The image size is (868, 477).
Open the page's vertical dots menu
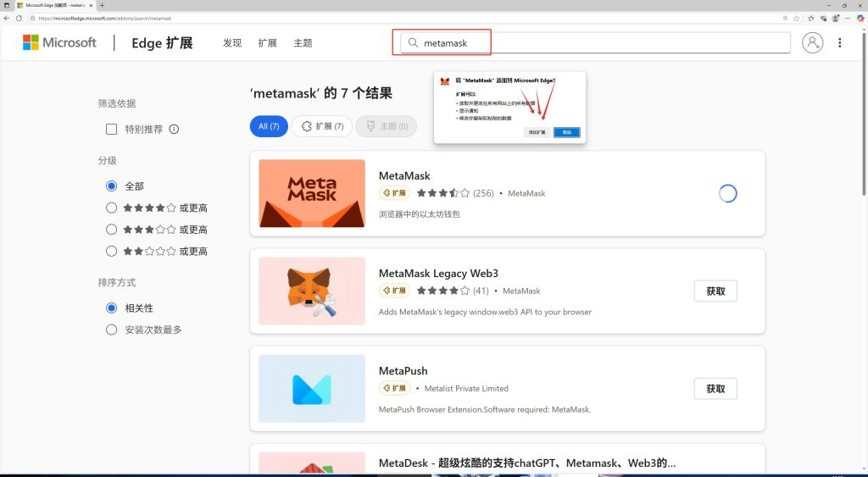(x=840, y=42)
